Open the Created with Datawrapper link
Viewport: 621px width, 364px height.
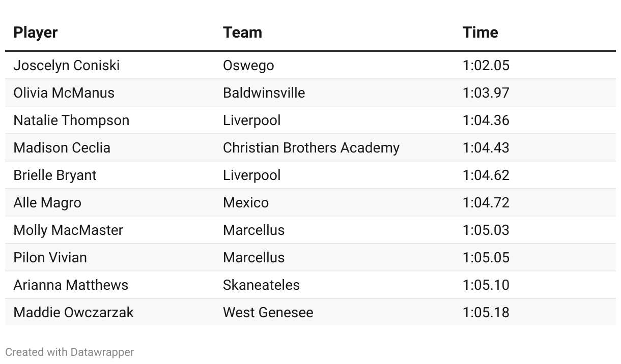pos(69,352)
